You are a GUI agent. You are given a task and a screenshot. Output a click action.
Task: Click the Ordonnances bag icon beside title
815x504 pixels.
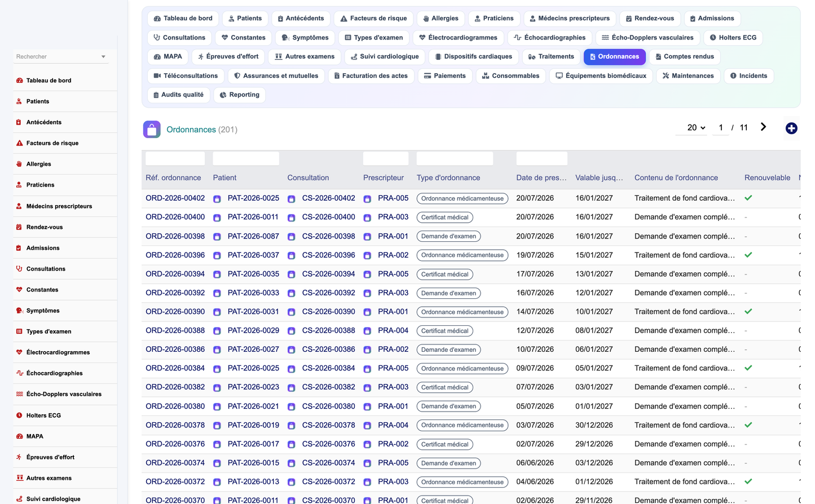(x=152, y=130)
